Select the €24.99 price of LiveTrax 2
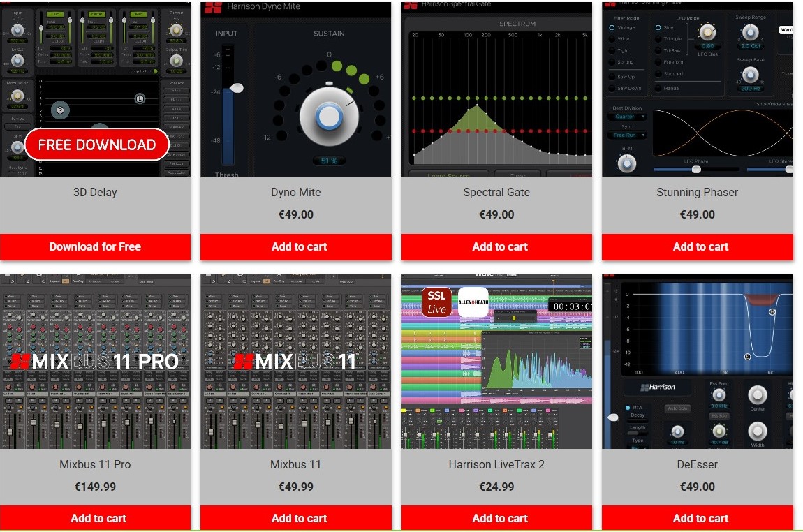 click(496, 487)
